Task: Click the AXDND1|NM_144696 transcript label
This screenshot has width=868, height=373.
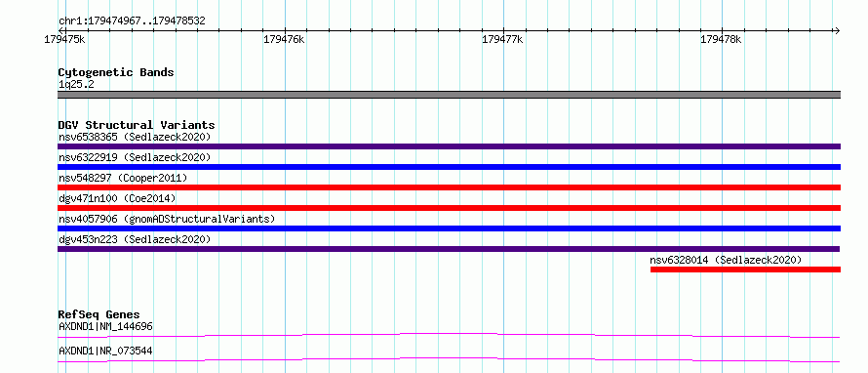Action: [105, 327]
